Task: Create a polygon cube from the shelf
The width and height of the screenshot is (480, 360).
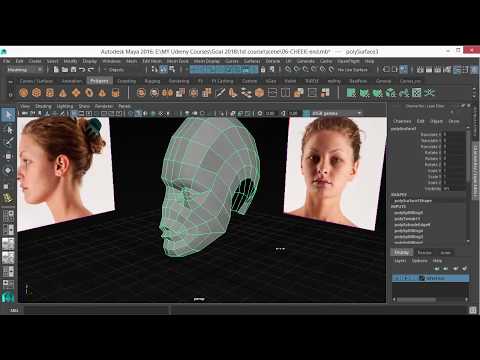Action: tap(37, 92)
